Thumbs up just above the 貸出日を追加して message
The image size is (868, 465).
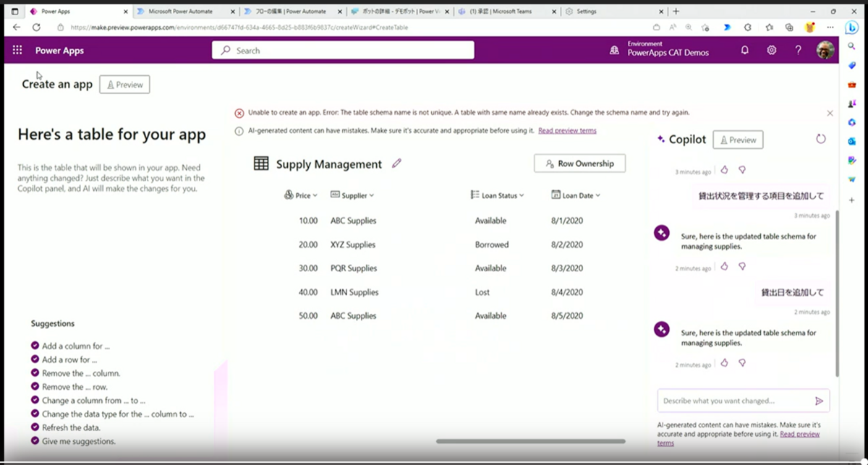(x=724, y=266)
